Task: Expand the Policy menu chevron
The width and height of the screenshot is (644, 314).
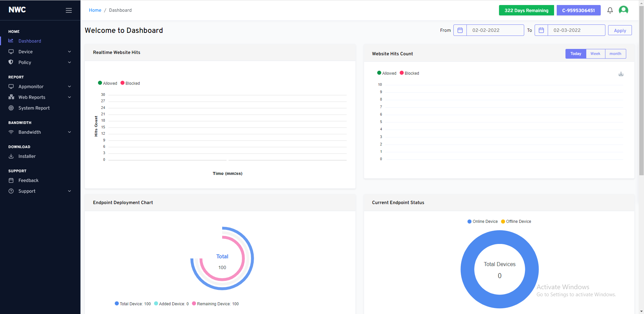Action: (x=69, y=62)
